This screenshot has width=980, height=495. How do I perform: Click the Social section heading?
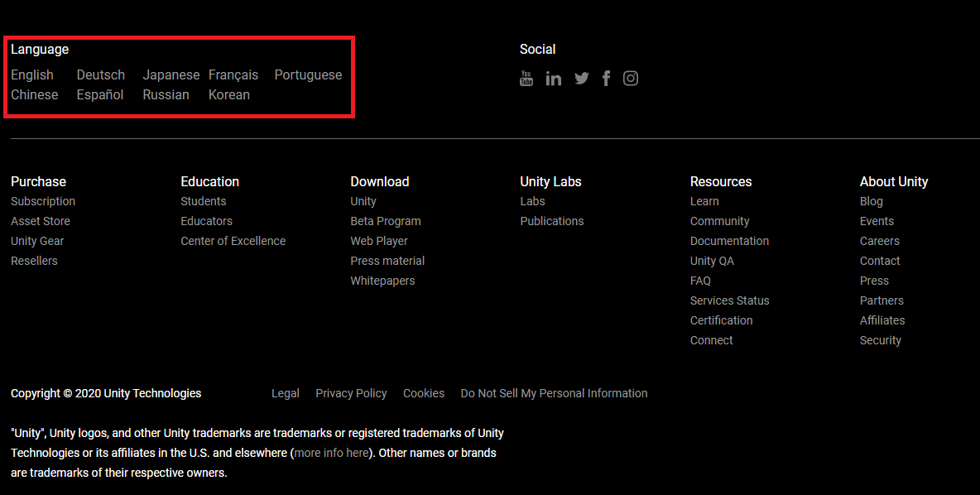tap(537, 50)
